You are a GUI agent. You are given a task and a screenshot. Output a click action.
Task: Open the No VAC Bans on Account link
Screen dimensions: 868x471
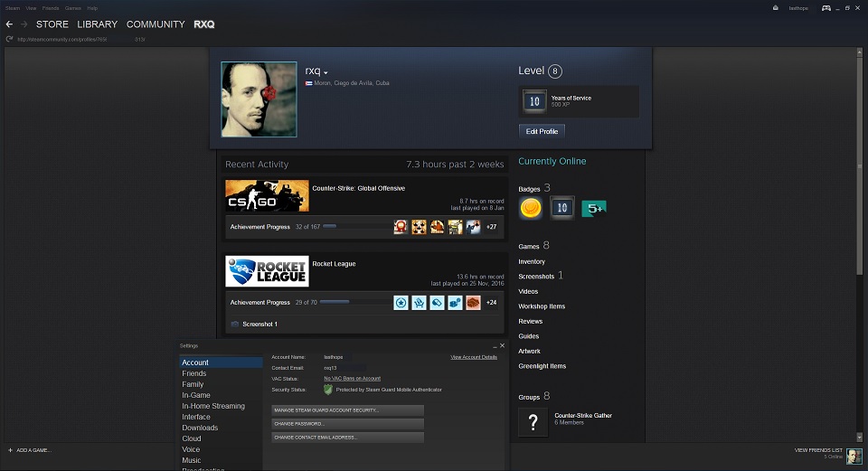pyautogui.click(x=352, y=379)
